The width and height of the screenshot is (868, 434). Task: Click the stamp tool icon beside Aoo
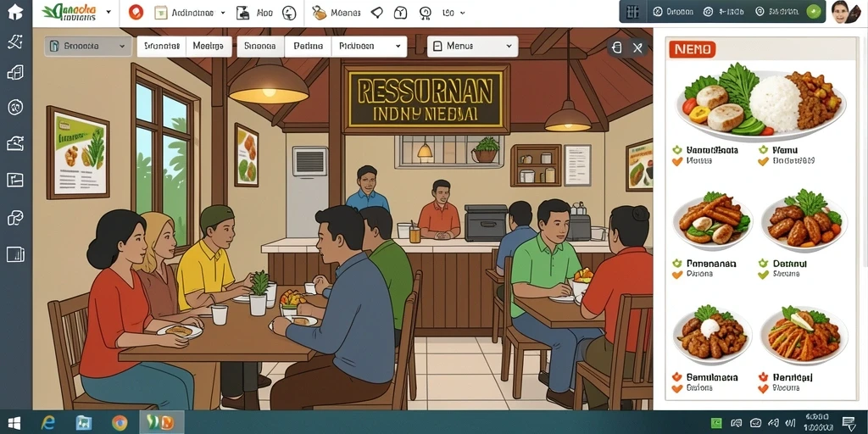point(242,13)
